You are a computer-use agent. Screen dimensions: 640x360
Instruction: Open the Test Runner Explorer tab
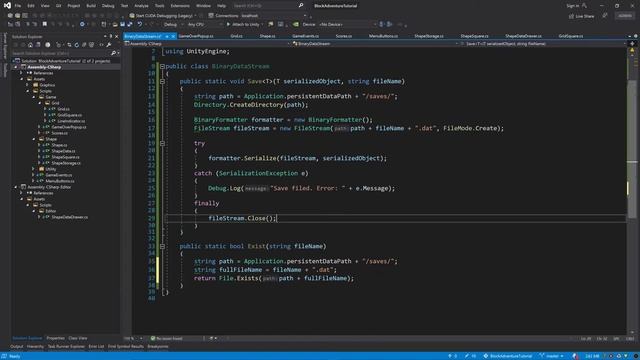click(66, 347)
